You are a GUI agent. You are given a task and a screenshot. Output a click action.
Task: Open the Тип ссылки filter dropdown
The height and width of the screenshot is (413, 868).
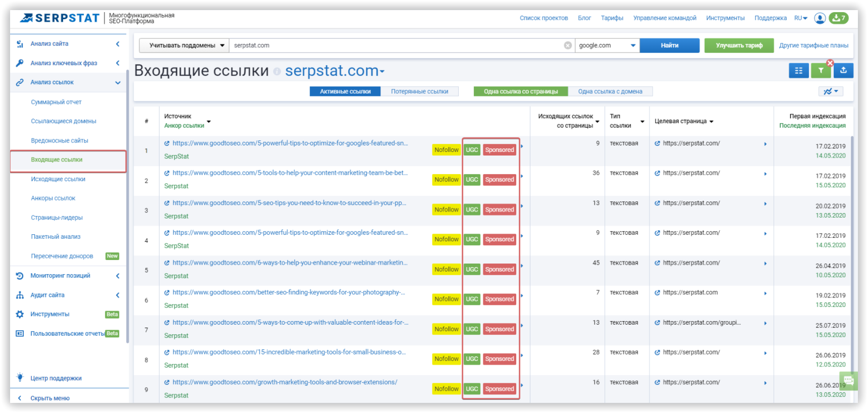642,122
